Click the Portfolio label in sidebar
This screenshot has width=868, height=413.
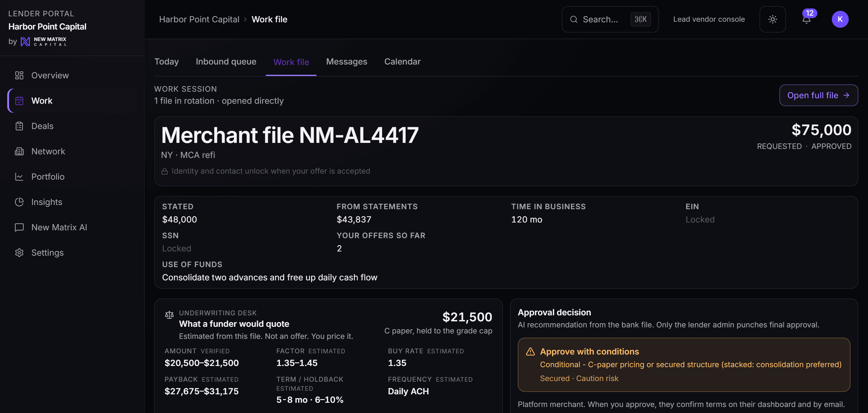[x=48, y=176]
